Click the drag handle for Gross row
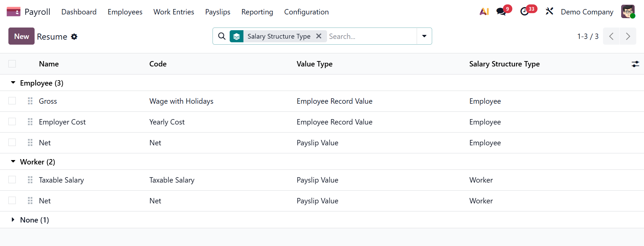Screen dimensions: 644x246 [30, 101]
